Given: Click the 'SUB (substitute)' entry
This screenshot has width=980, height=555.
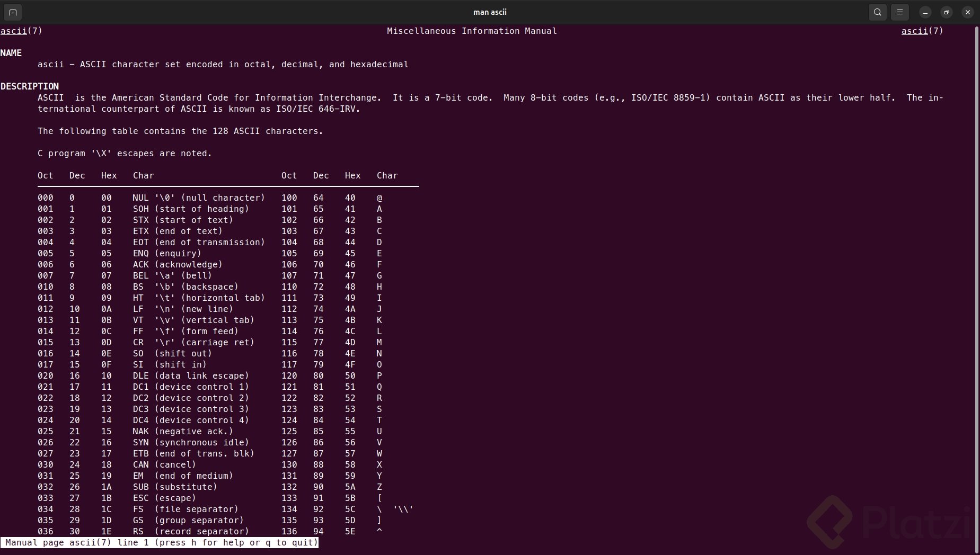Looking at the screenshot, I should click(175, 487).
